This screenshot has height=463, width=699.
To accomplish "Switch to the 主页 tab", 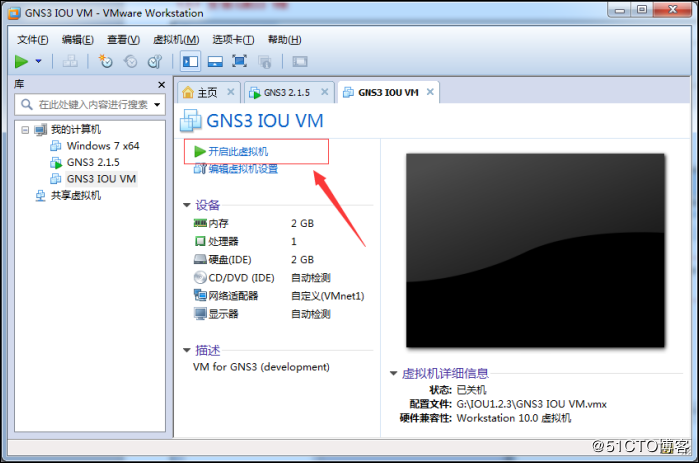I will pos(207,93).
